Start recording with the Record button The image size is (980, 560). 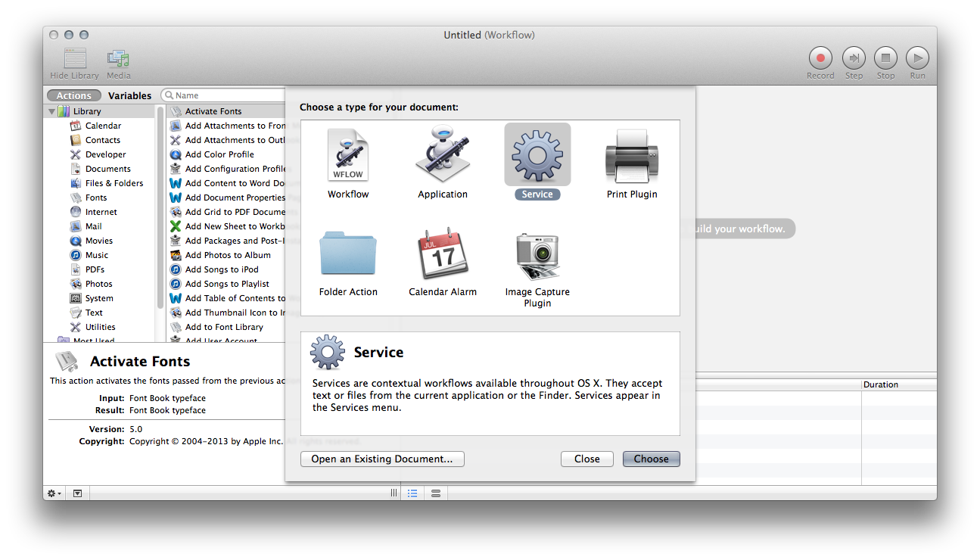820,58
